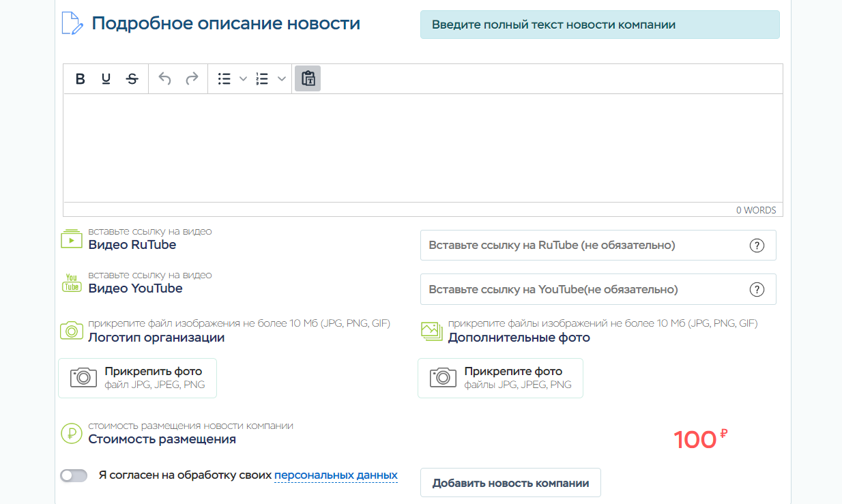Open the персональных данных link
This screenshot has height=504, width=842.
pos(336,475)
